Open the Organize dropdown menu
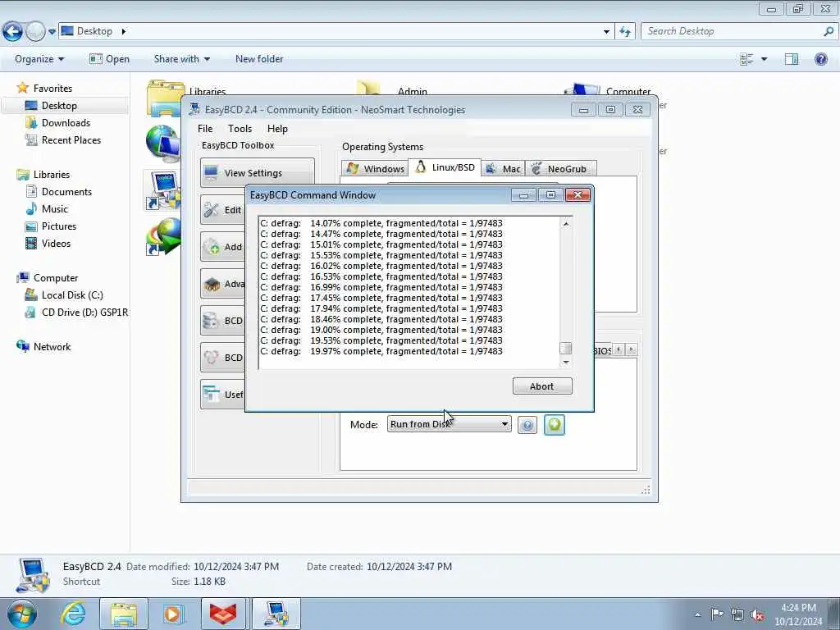840x630 pixels. coord(39,59)
